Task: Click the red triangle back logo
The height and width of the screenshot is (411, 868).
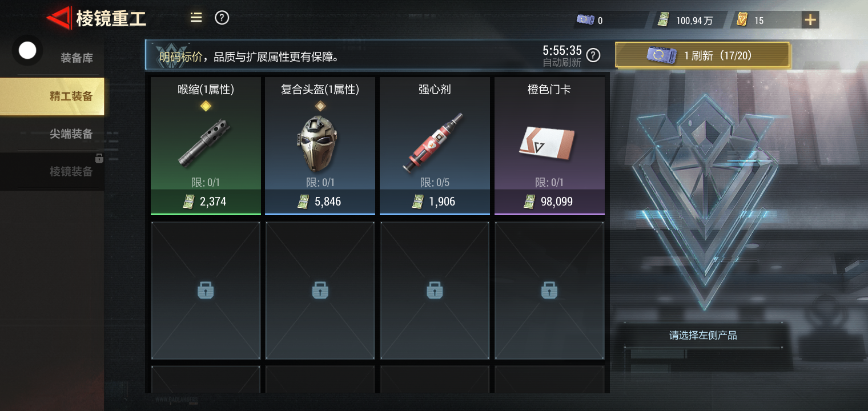Action: [59, 18]
